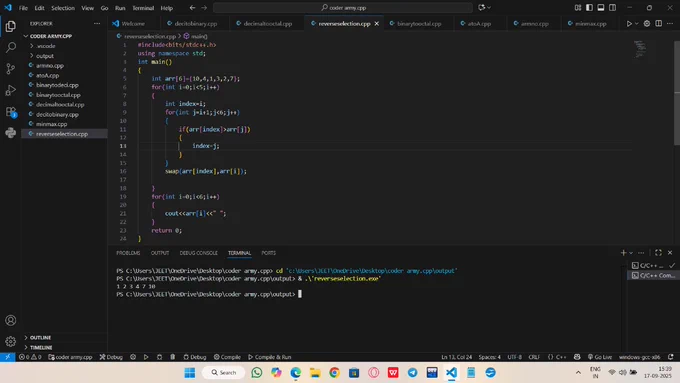This screenshot has width=680, height=383.
Task: Go back using the navigation arrow
Action: click(x=192, y=7)
